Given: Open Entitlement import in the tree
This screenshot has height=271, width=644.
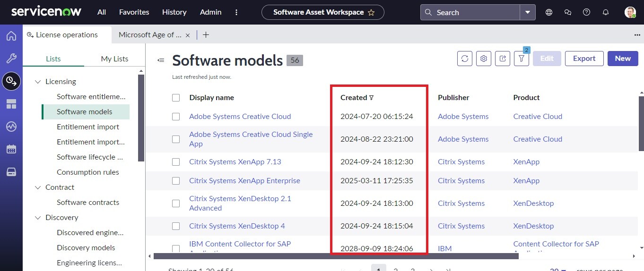Looking at the screenshot, I should 88,127.
